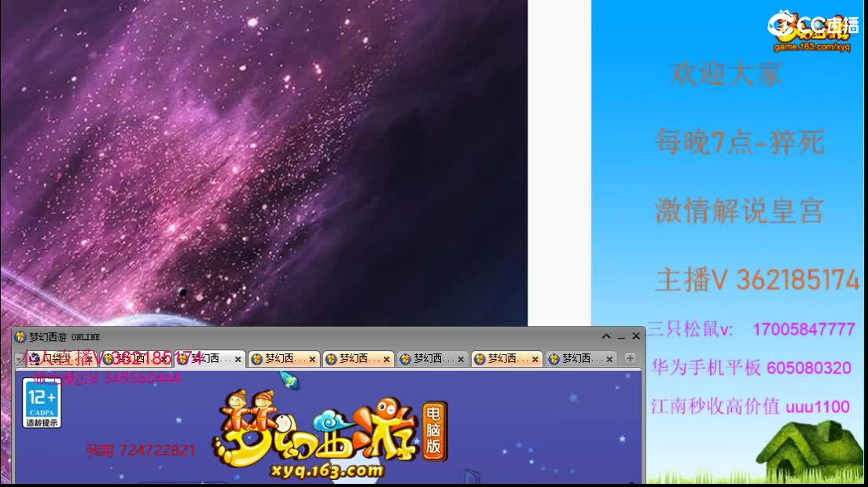Open a new tab with the plus button
Image resolution: width=868 pixels, height=487 pixels.
pyautogui.click(x=629, y=358)
